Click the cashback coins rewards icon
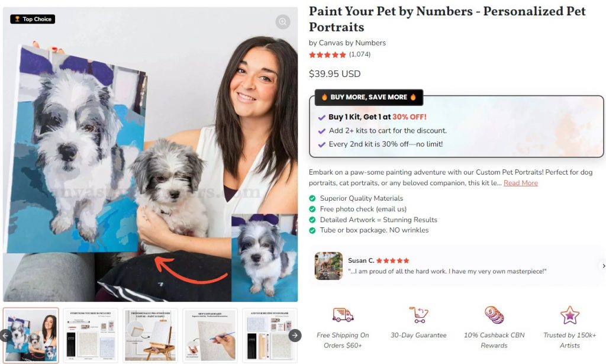This screenshot has width=606, height=364. pos(494,314)
